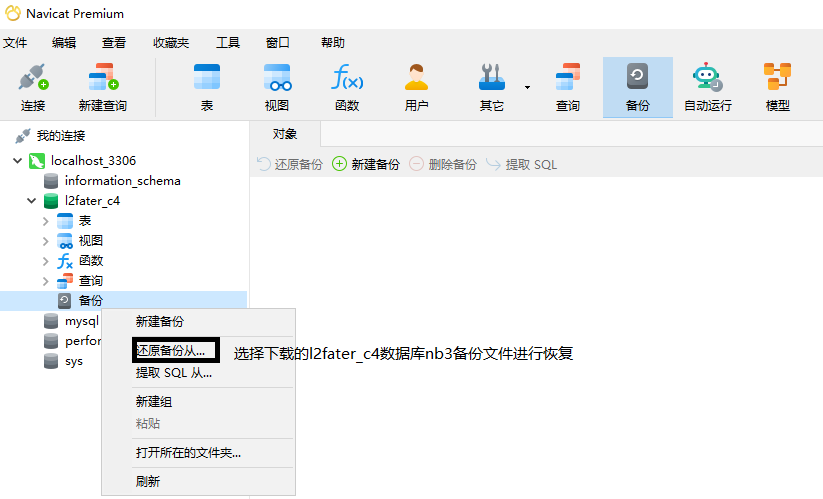This screenshot has width=823, height=499.
Task: Choose 提取 SQL 从... from context menu
Action: click(174, 373)
